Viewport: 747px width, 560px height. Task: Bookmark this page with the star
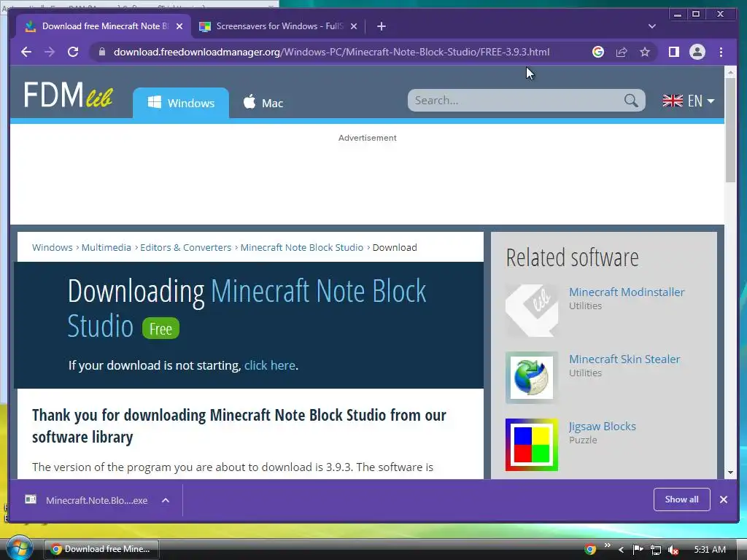click(645, 52)
